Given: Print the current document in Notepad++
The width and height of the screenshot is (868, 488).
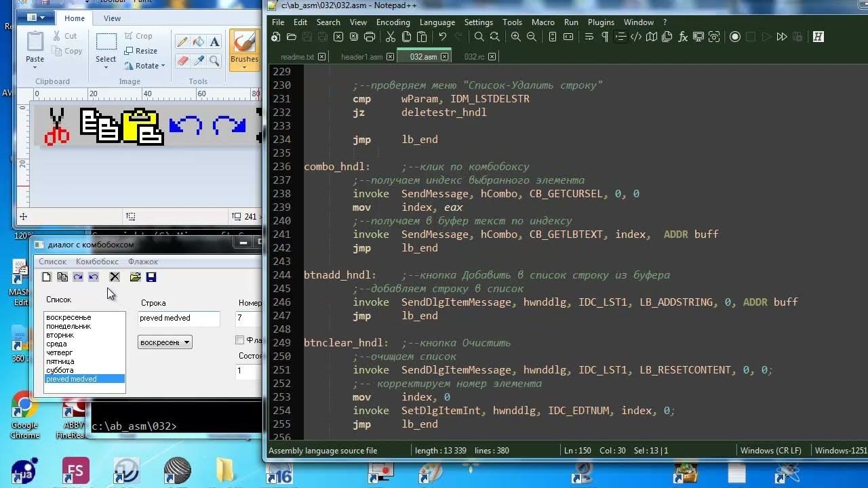Looking at the screenshot, I should tap(370, 37).
